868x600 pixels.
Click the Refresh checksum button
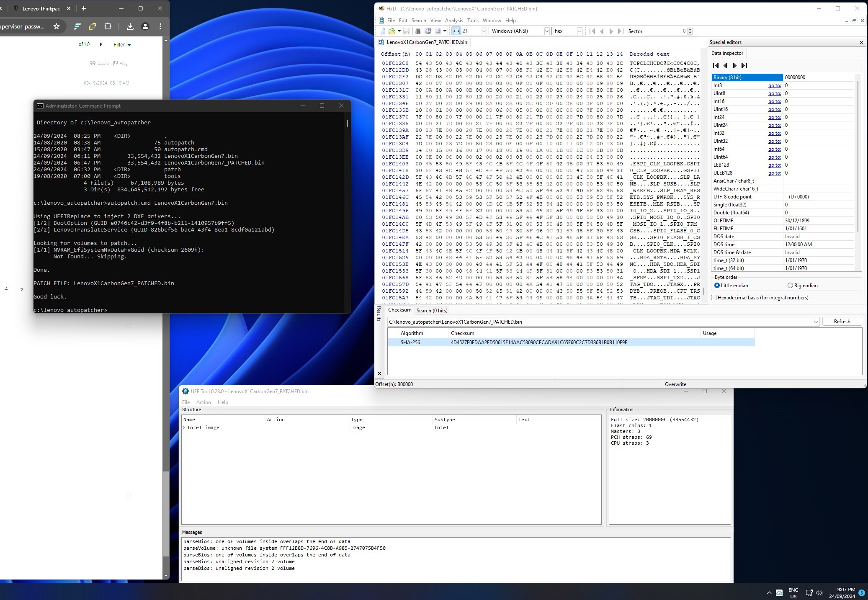click(x=842, y=322)
